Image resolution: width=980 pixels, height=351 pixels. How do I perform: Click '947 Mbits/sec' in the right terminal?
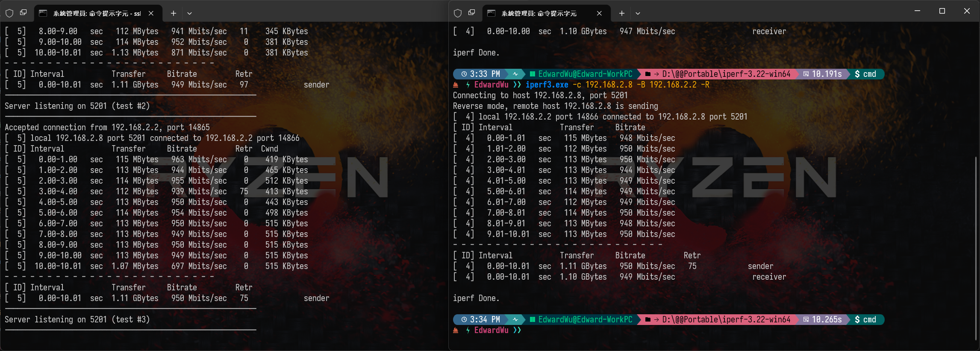pyautogui.click(x=647, y=31)
